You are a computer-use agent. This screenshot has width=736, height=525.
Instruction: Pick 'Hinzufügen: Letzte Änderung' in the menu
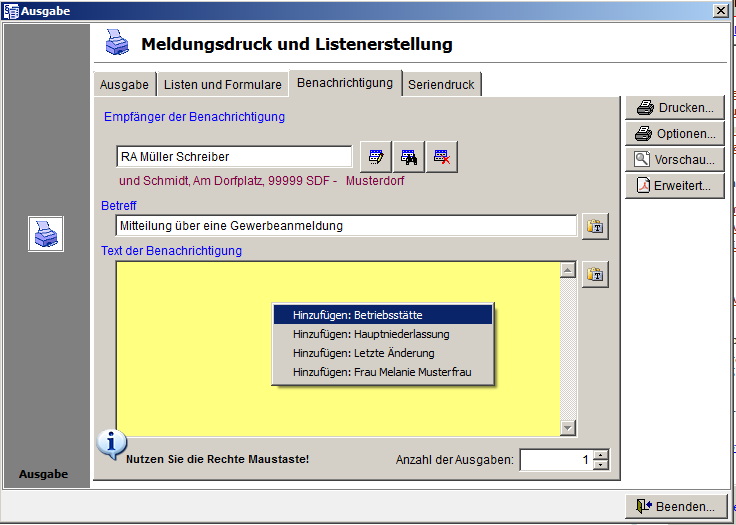383,353
